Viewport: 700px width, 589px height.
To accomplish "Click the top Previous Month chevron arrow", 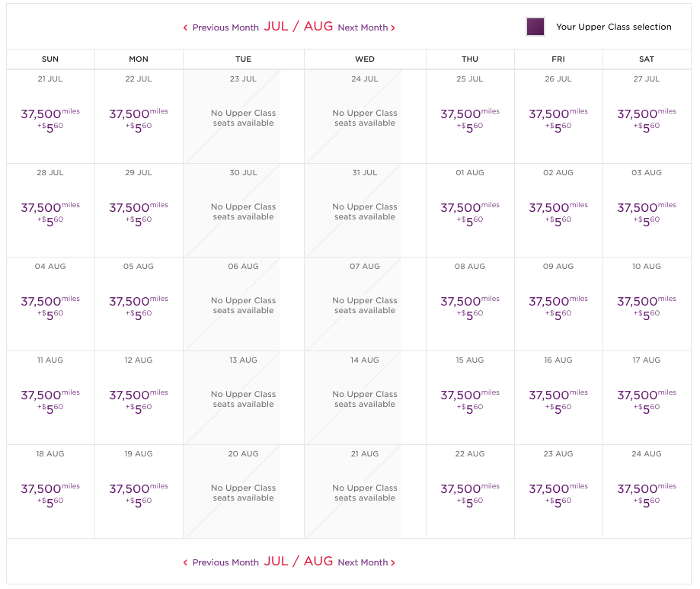I will coord(185,28).
